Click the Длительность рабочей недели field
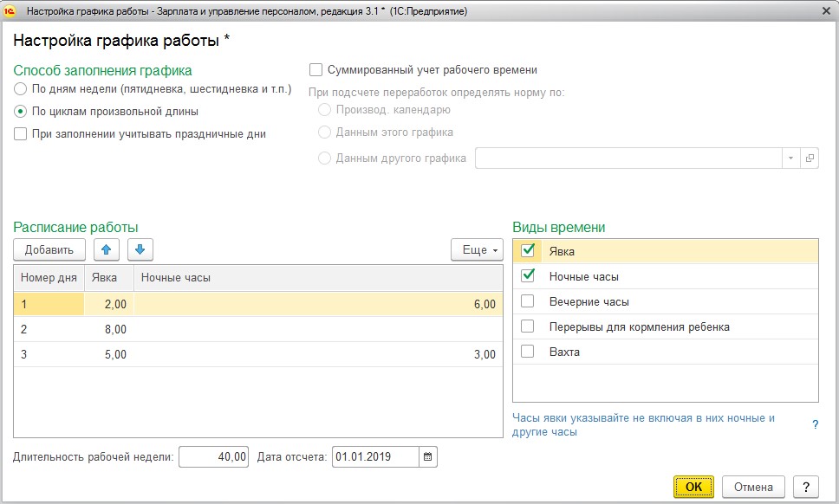This screenshot has height=504, width=839. point(213,457)
